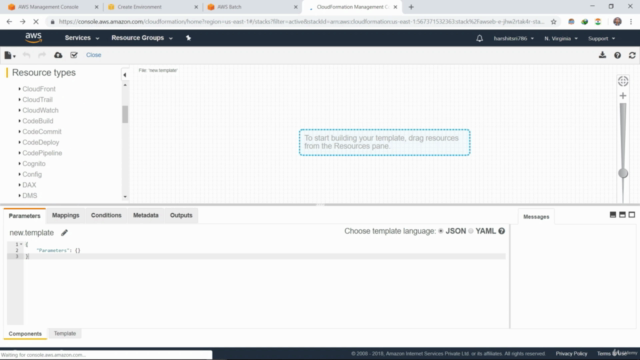Open the N. Virginia region dropdown

(x=561, y=38)
